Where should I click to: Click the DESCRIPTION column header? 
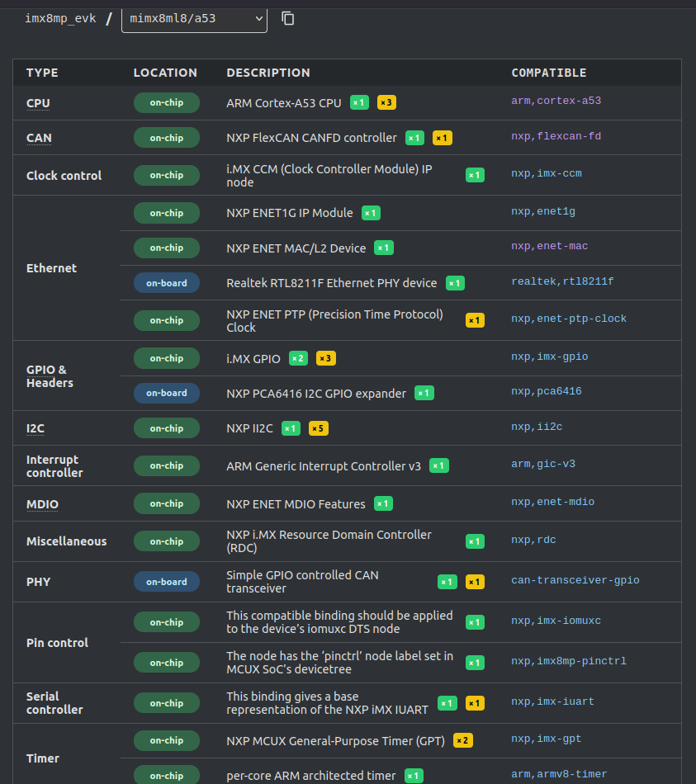coord(268,73)
